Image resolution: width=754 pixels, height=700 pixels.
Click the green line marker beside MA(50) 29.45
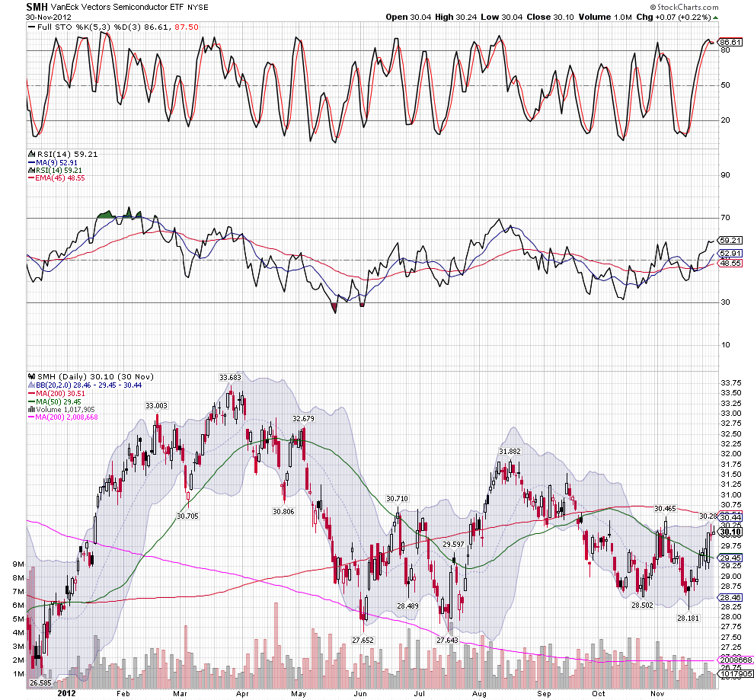pos(30,401)
